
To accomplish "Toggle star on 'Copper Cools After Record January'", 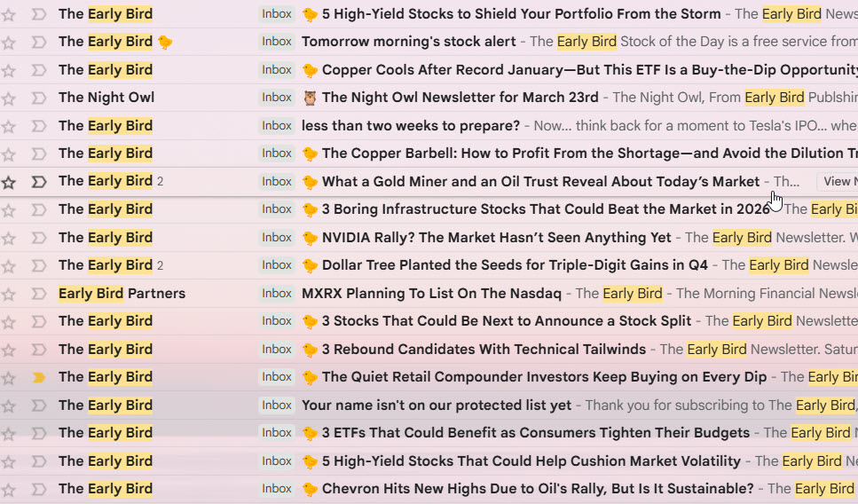I will tap(9, 71).
